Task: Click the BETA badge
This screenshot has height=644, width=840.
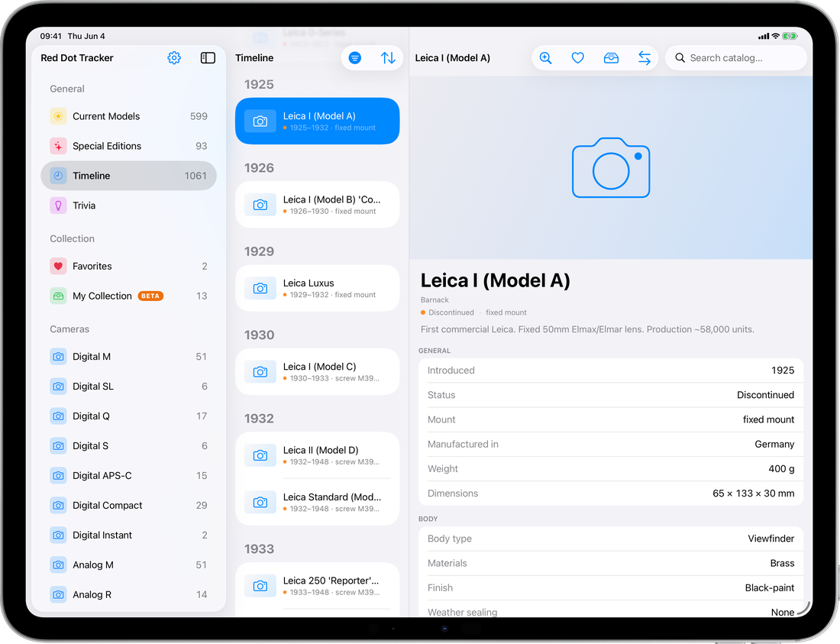Action: point(150,296)
